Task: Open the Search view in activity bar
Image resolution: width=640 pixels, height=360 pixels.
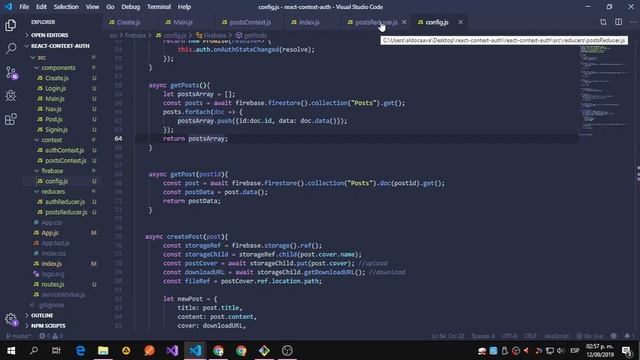Action: (x=11, y=49)
